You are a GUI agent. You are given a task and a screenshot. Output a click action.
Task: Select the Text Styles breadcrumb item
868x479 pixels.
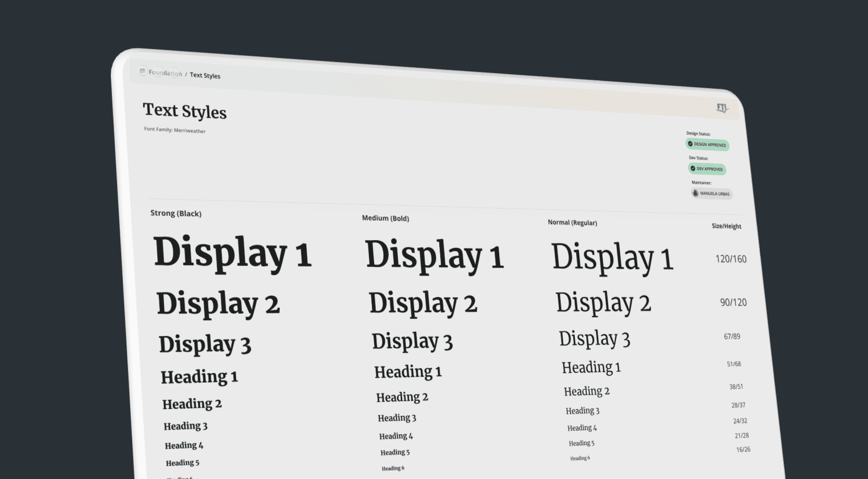point(205,75)
